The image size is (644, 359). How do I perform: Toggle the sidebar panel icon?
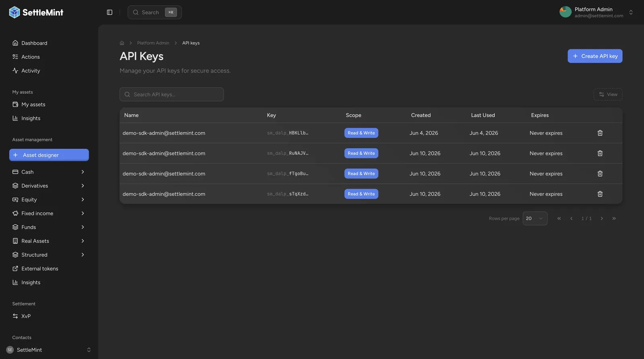tap(109, 12)
